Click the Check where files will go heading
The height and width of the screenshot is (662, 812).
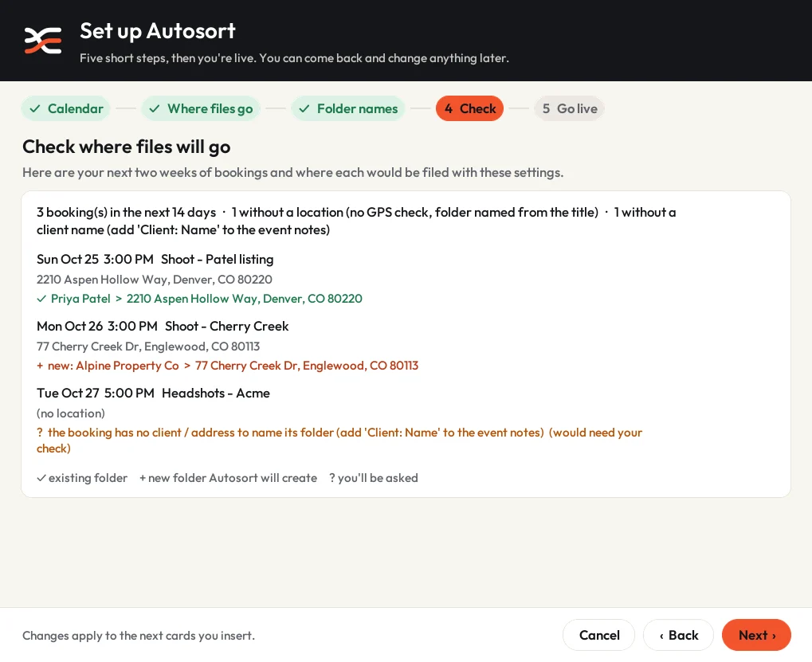(127, 147)
